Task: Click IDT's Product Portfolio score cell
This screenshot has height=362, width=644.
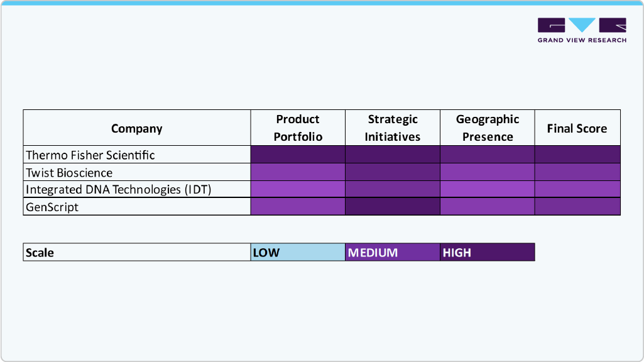Action: [x=298, y=189]
